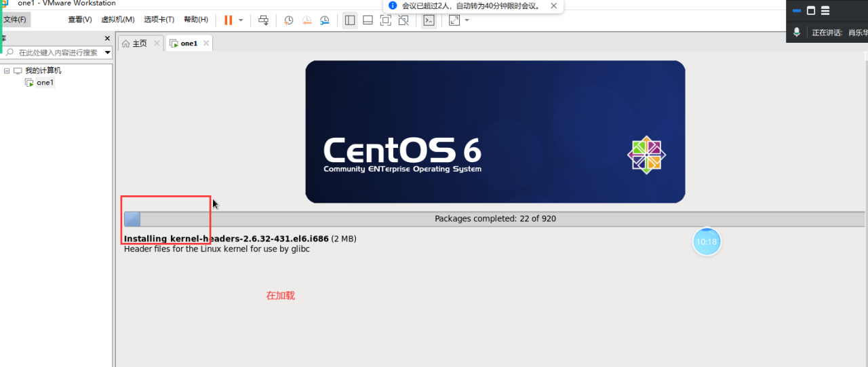This screenshot has width=868, height=367.
Task: Click the stretch guest display icon
Action: [x=454, y=20]
